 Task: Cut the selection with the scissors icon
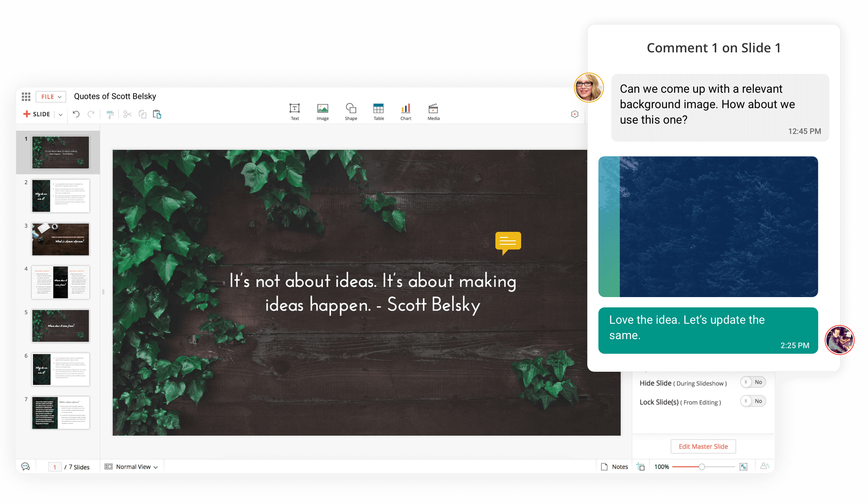click(127, 114)
